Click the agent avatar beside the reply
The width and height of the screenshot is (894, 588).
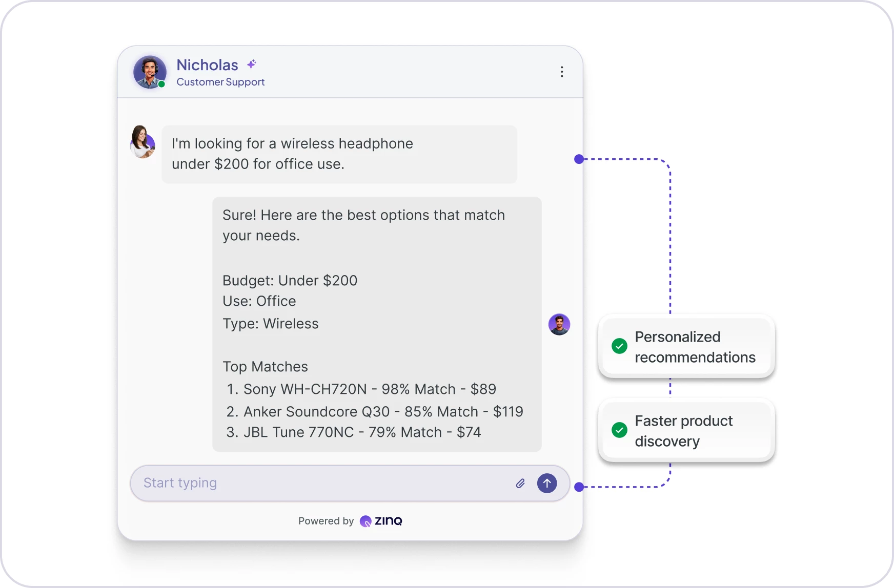(x=559, y=324)
